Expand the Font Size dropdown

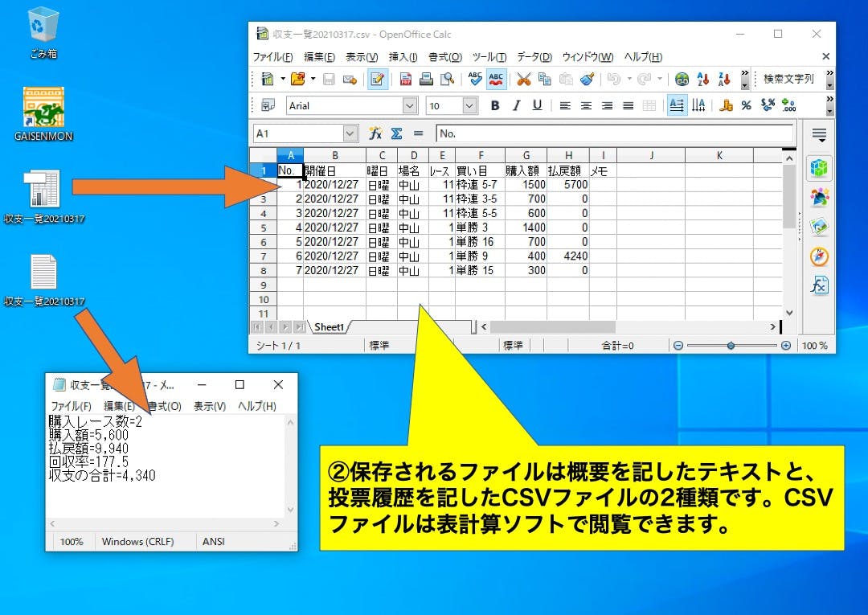(469, 105)
